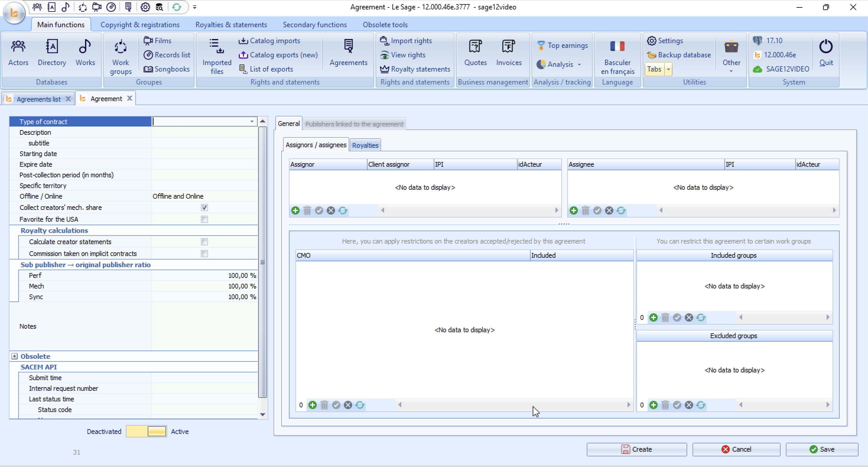This screenshot has width=868, height=467.
Task: Refresh the Assignee grid
Action: (621, 210)
